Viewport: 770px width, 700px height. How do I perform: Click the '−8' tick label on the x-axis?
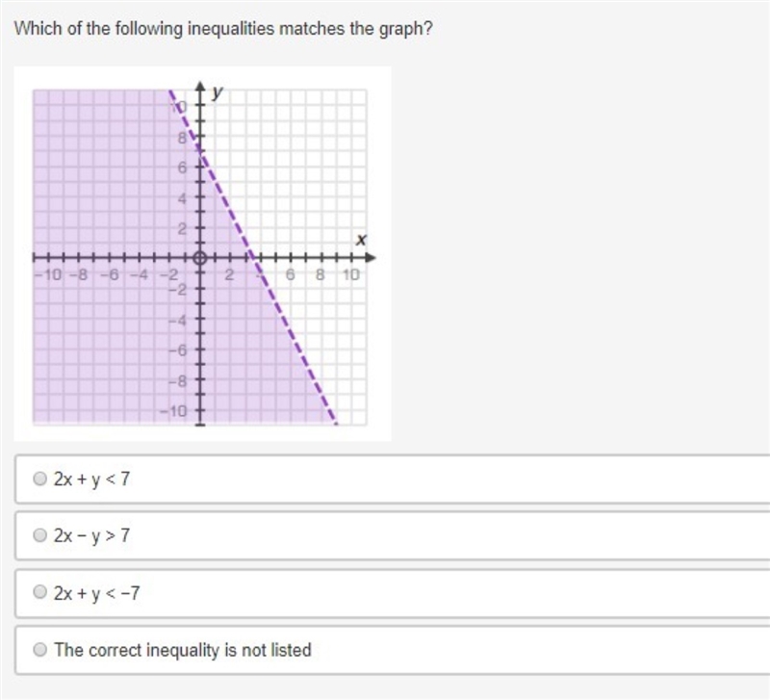(79, 274)
